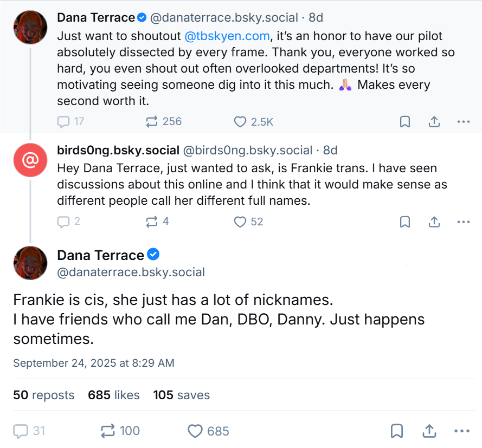
Task: Open more options on the main post
Action: (461, 431)
